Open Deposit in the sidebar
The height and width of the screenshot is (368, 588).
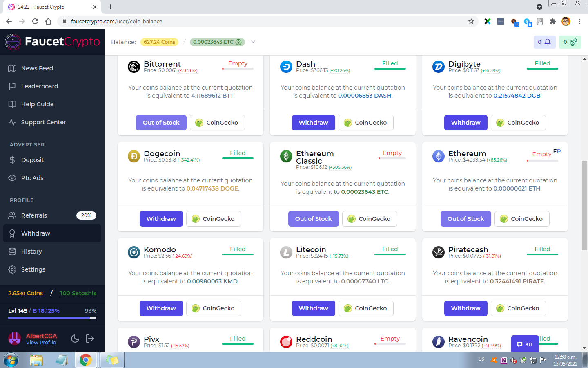[x=52, y=160]
